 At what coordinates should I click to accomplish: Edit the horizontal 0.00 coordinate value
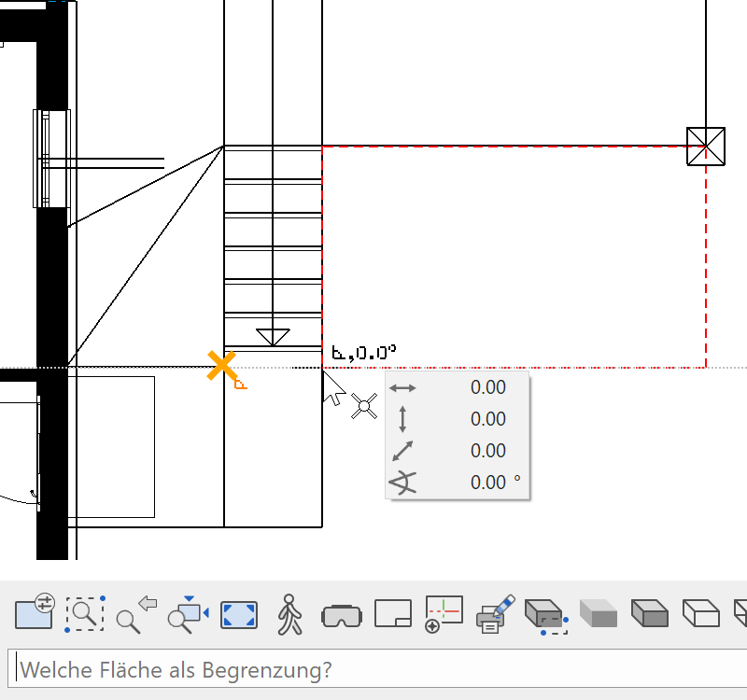(488, 386)
